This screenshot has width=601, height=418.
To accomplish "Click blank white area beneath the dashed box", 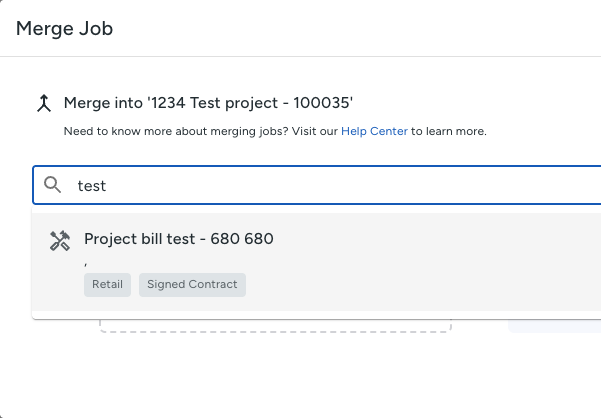I will (275, 375).
